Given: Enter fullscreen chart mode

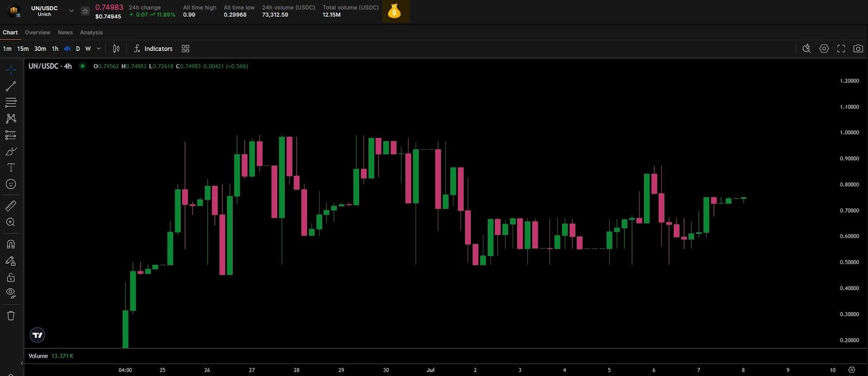Looking at the screenshot, I should pos(841,49).
